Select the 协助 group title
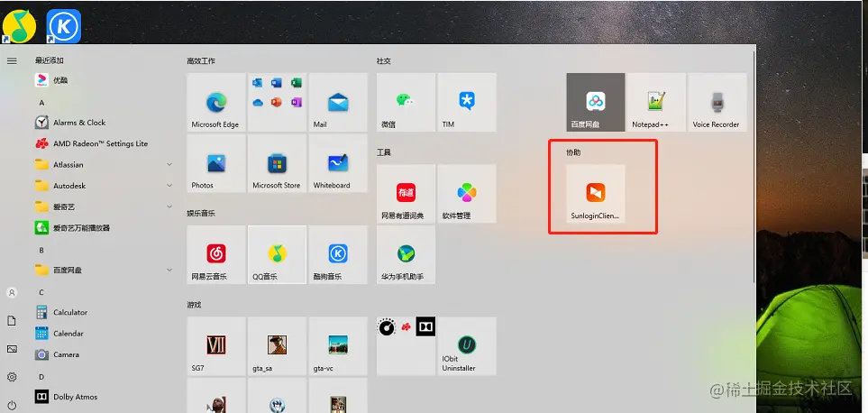 tap(573, 152)
